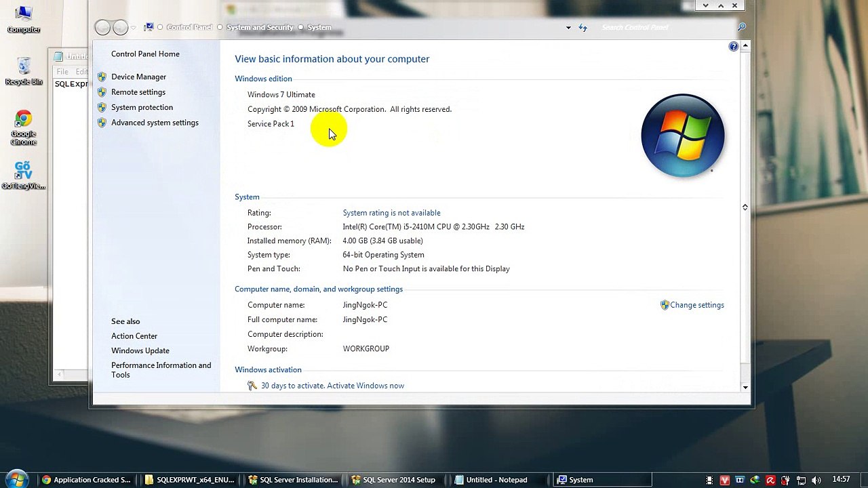
Task: Go to Control Panel breadcrumb in address bar
Action: tap(189, 27)
